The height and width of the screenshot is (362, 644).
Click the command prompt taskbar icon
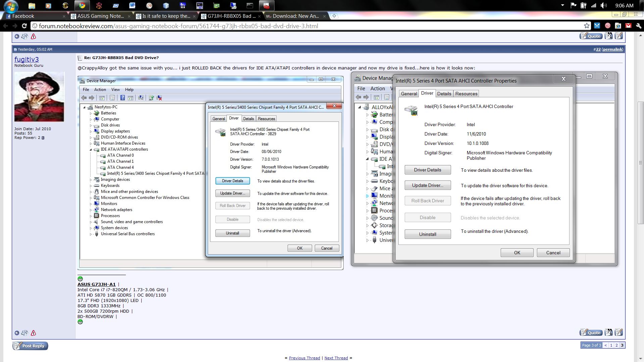(x=250, y=5)
